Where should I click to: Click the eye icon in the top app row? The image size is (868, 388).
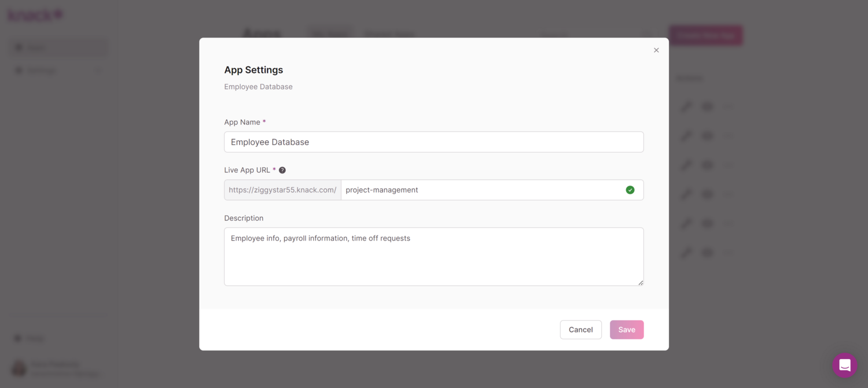(707, 106)
